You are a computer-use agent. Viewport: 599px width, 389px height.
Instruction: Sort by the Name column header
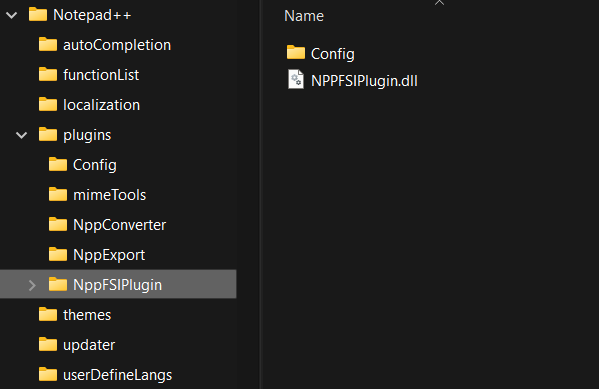304,16
